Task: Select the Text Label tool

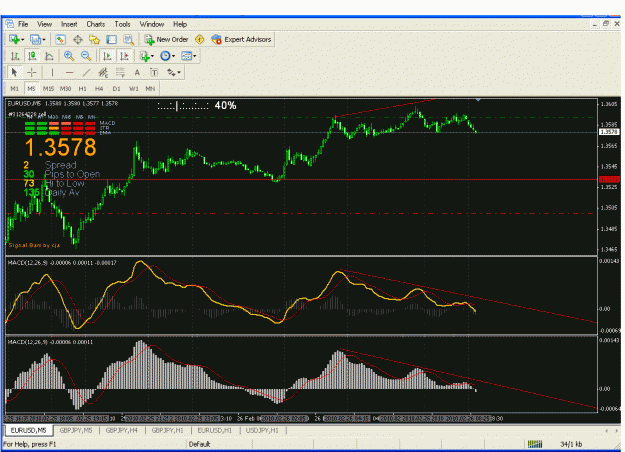Action: (154, 73)
